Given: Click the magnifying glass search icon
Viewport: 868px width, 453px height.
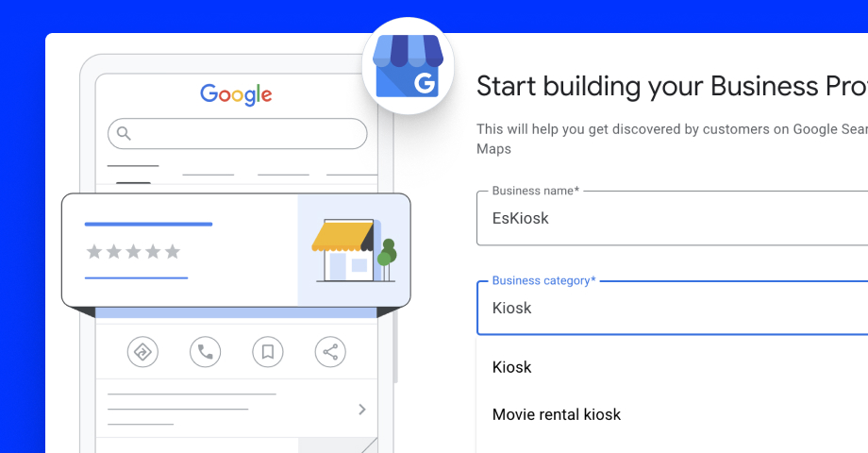Looking at the screenshot, I should (124, 133).
